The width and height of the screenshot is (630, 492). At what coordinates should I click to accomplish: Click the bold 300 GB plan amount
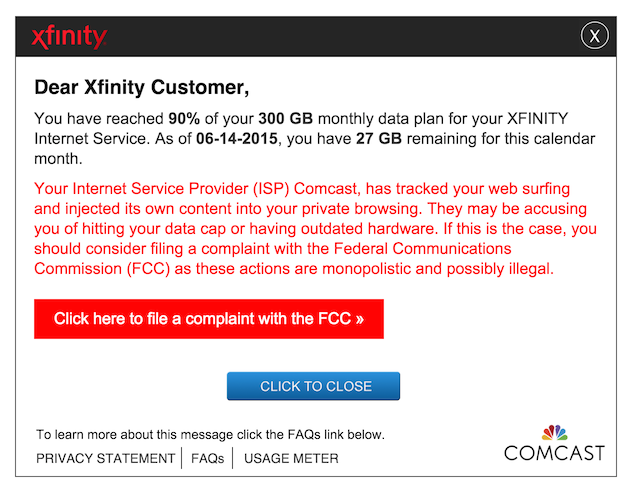tap(286, 118)
